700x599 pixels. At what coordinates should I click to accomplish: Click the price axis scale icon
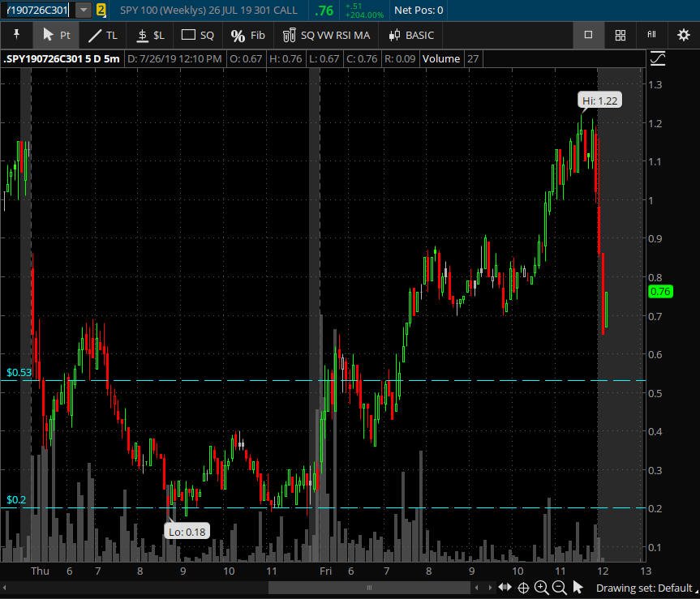pyautogui.click(x=658, y=58)
